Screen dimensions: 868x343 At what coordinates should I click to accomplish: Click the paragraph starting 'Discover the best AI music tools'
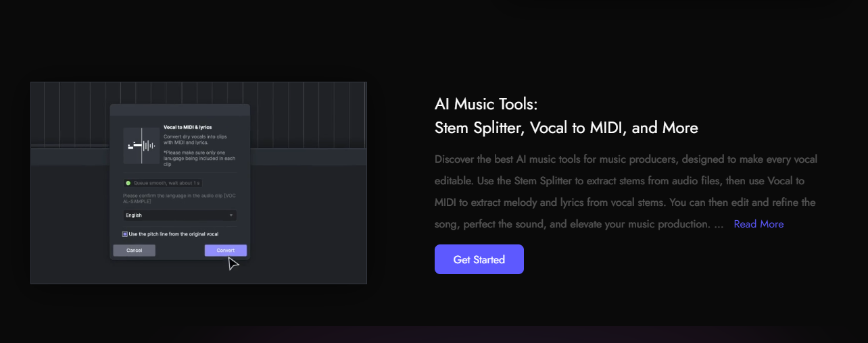point(626,192)
